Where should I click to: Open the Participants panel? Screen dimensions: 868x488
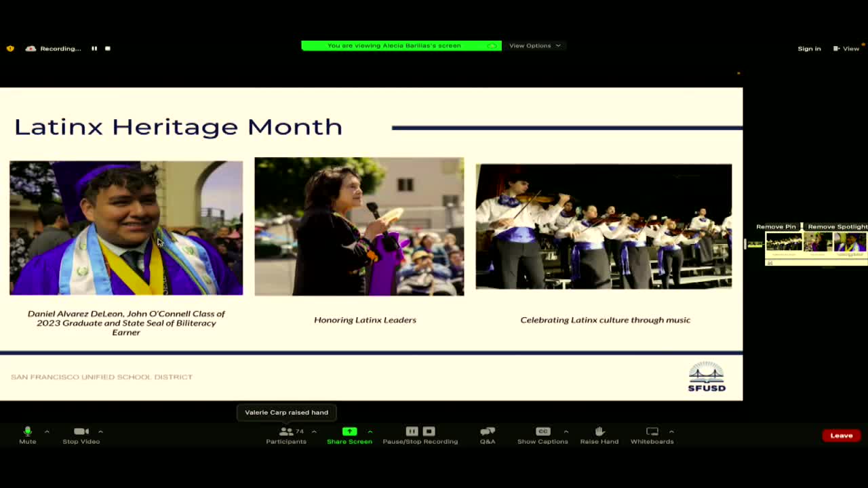(285, 436)
